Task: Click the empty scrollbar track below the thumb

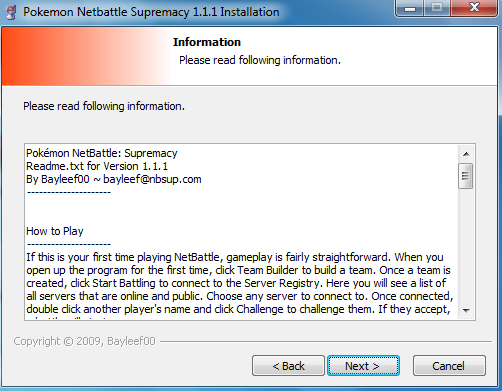Action: (466, 246)
